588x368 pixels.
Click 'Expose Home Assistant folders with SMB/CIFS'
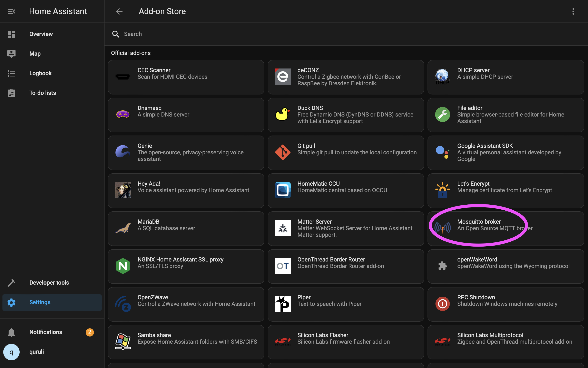[197, 342]
